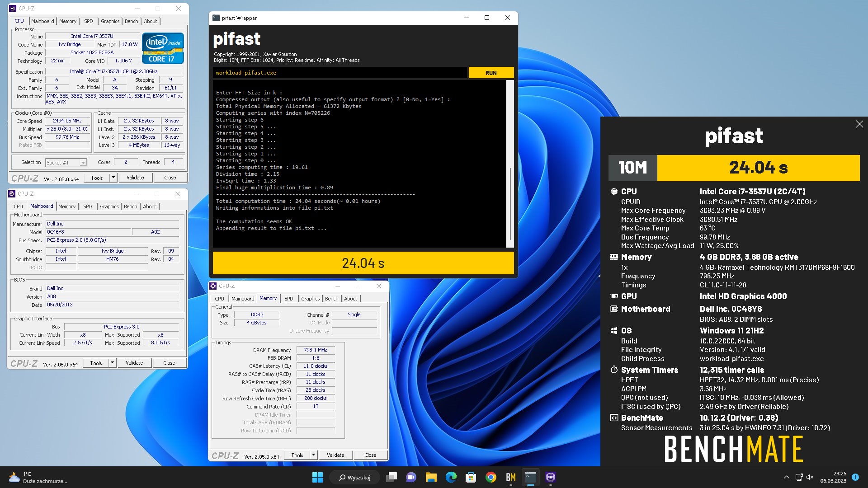Close the BenchMate result panel
The image size is (868, 488).
pos(859,124)
